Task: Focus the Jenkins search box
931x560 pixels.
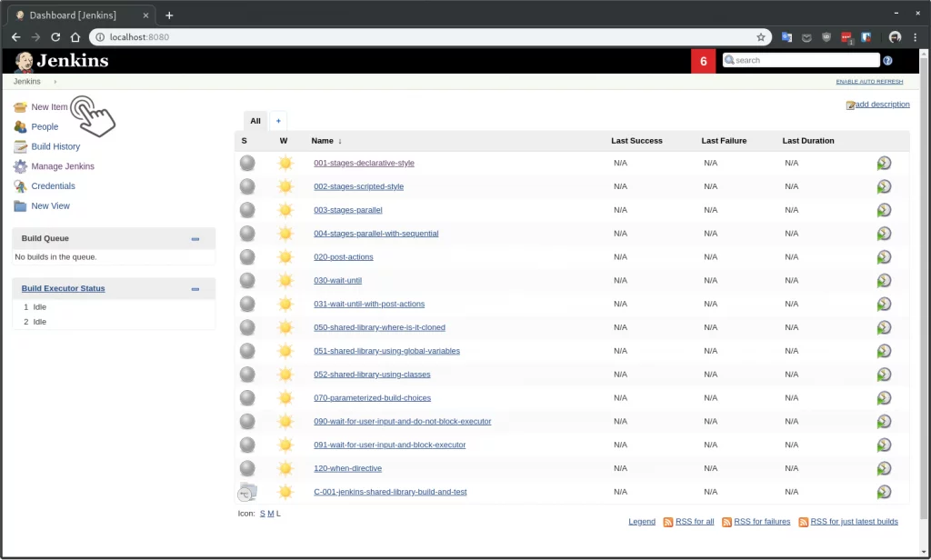Action: click(x=801, y=60)
